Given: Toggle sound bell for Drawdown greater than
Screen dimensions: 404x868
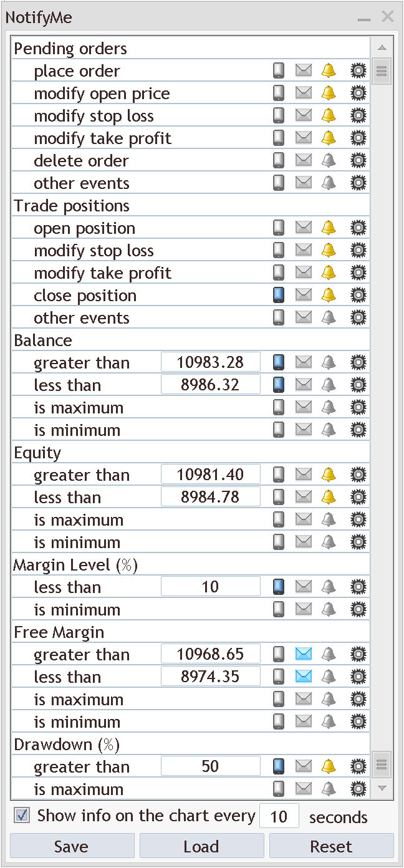Looking at the screenshot, I should pyautogui.click(x=328, y=767).
